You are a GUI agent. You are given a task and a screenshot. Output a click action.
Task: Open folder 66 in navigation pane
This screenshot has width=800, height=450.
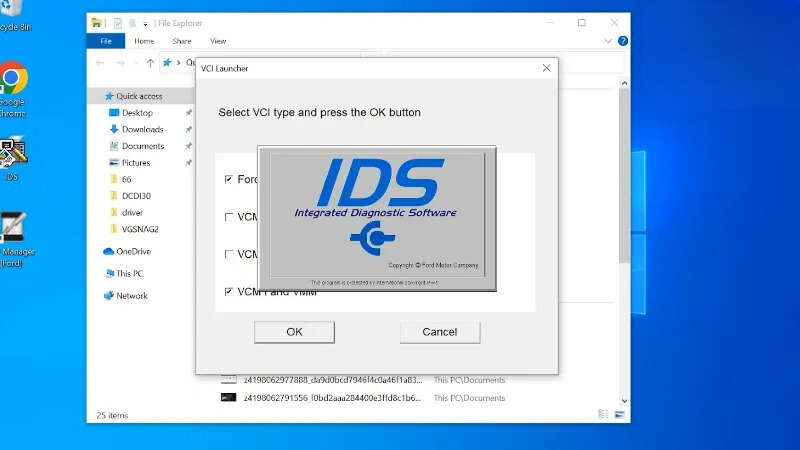pyautogui.click(x=126, y=179)
